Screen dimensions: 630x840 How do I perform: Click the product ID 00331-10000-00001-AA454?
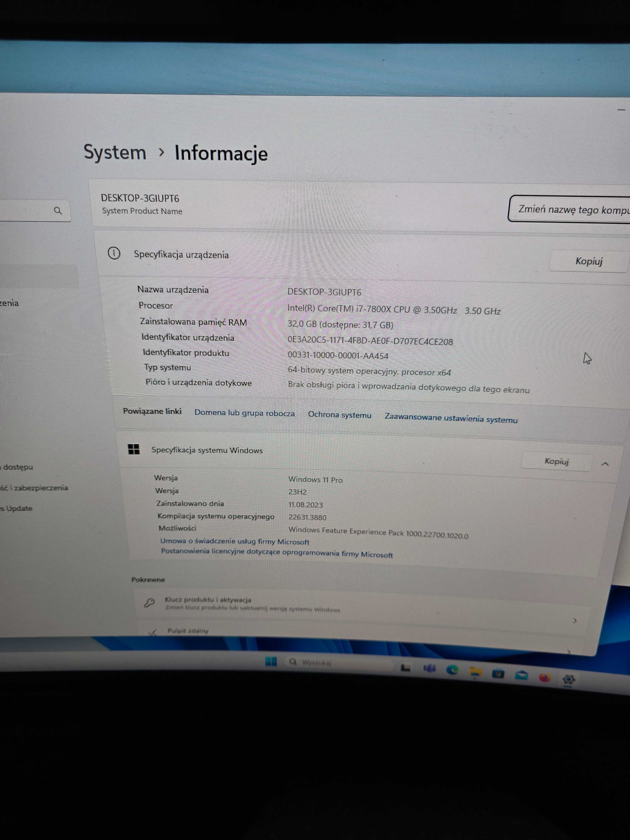(x=338, y=356)
